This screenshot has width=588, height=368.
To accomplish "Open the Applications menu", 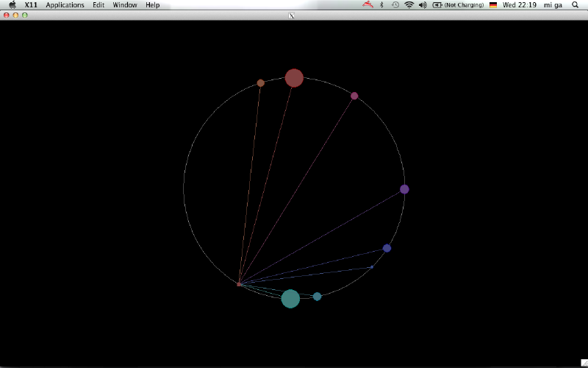I will [x=65, y=5].
